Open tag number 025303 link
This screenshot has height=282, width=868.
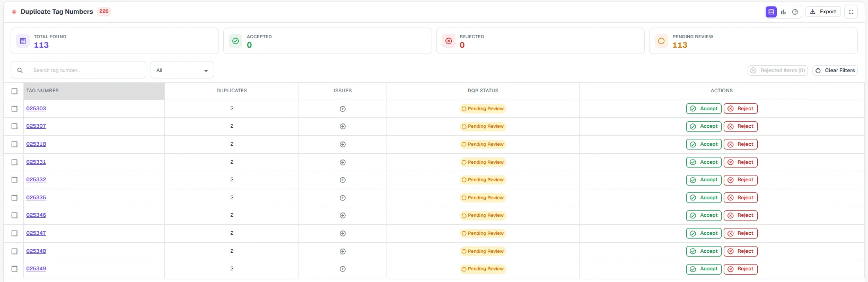pyautogui.click(x=36, y=108)
